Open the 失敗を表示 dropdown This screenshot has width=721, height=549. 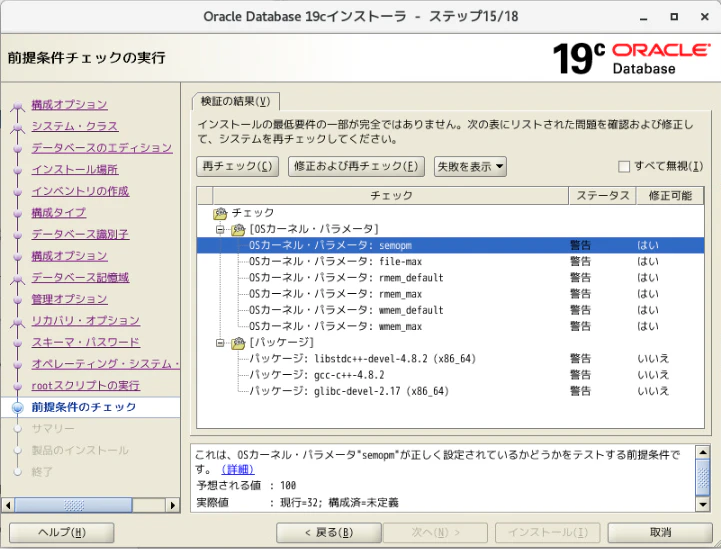[x=470, y=166]
